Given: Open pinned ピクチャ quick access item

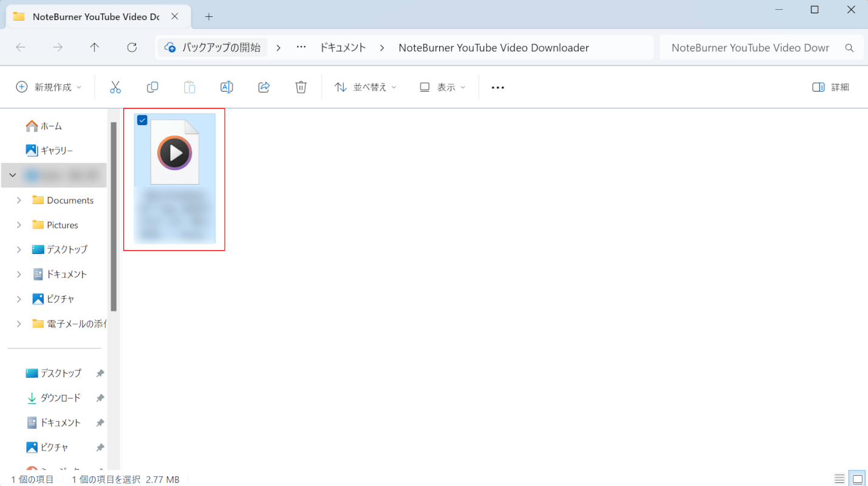Looking at the screenshot, I should point(47,447).
